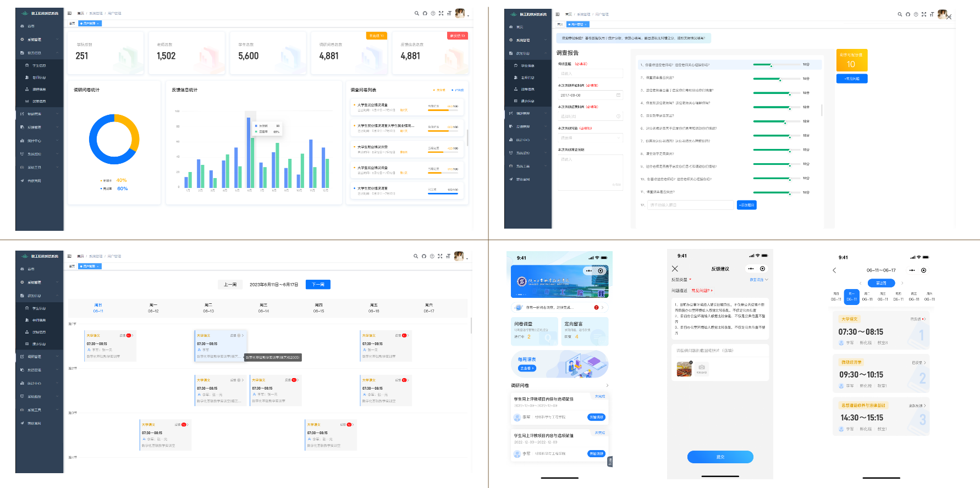980x488 pixels.
Task: Select the highlighted 周一 06-11 day on mobile
Action: pos(851,296)
